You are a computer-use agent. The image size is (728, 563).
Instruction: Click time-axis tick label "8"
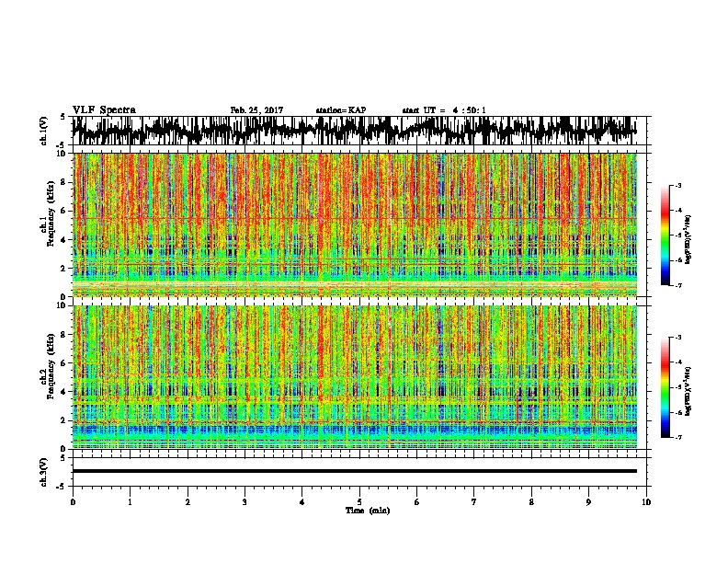pos(531,502)
